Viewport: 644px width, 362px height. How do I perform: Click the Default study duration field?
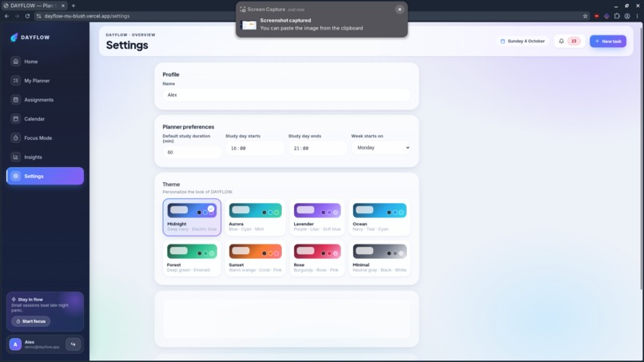point(192,153)
